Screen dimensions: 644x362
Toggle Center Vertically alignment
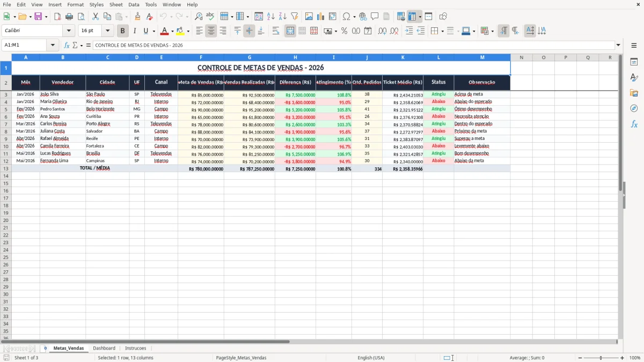(249, 31)
